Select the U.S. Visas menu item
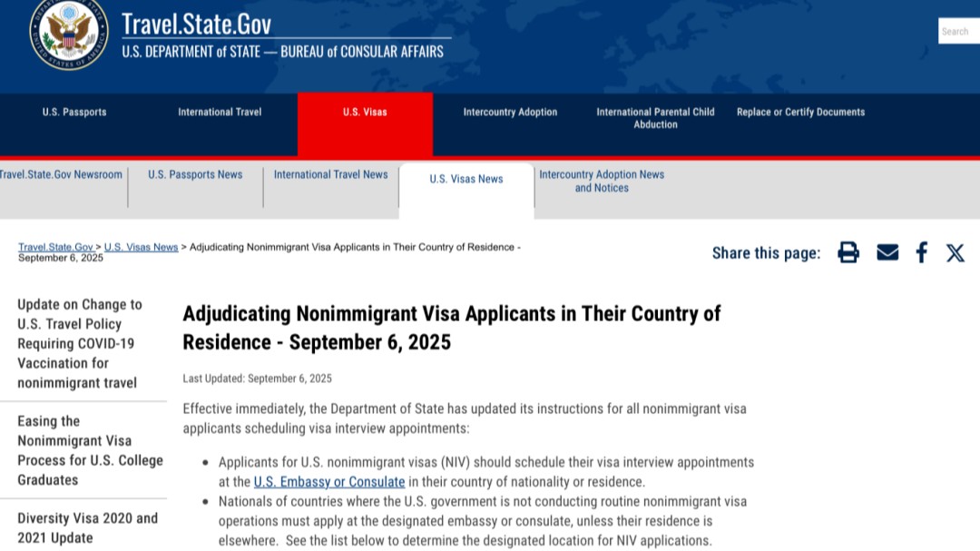 (365, 113)
